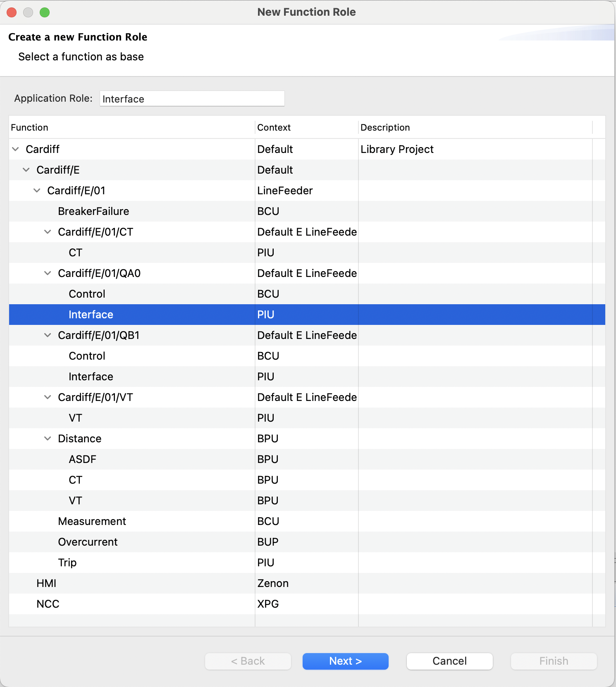Collapse the Cardiff/E/01 node
The height and width of the screenshot is (687, 616).
[x=37, y=191]
